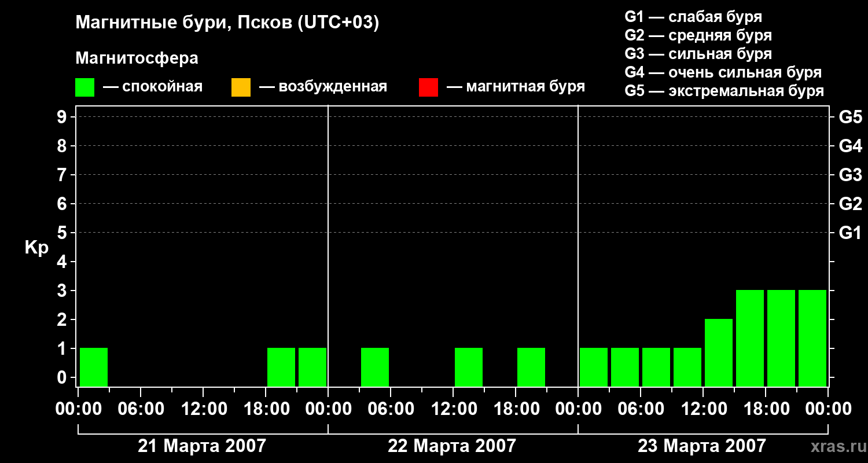Click the 'возбужденная' legend text
The height and width of the screenshot is (463, 868).
click(x=333, y=87)
